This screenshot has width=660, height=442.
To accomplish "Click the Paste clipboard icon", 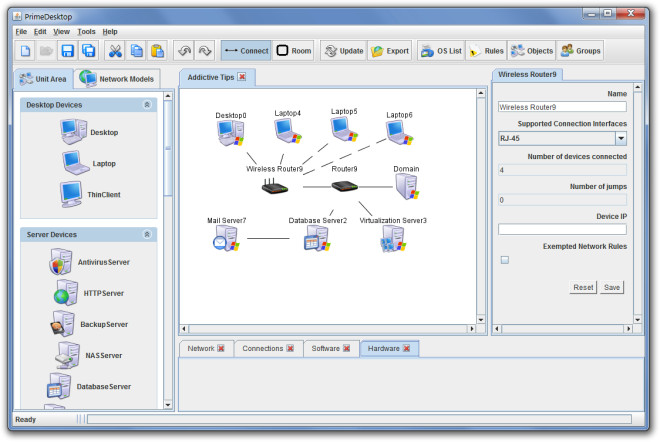I will (157, 51).
